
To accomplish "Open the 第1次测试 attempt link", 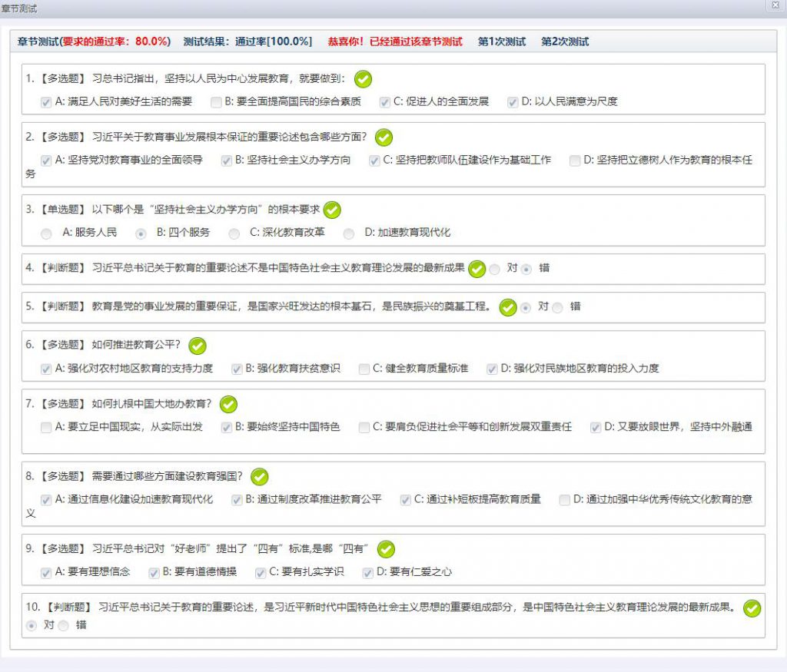I will point(501,41).
